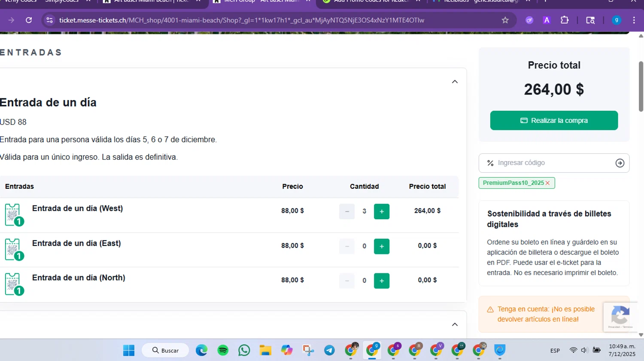Click the percent icon in code field

[x=490, y=163]
